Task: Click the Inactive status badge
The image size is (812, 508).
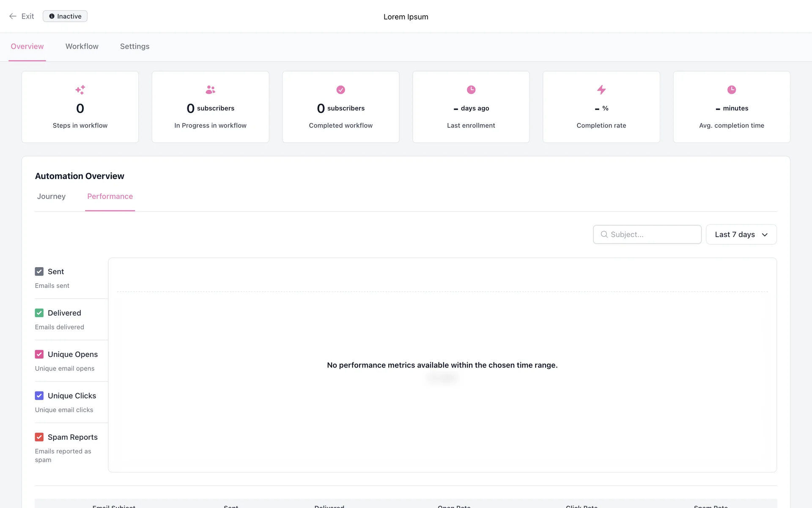Action: pos(65,16)
